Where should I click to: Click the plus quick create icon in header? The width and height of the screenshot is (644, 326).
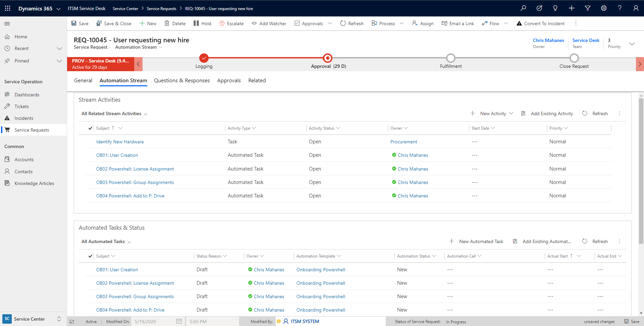tap(572, 8)
